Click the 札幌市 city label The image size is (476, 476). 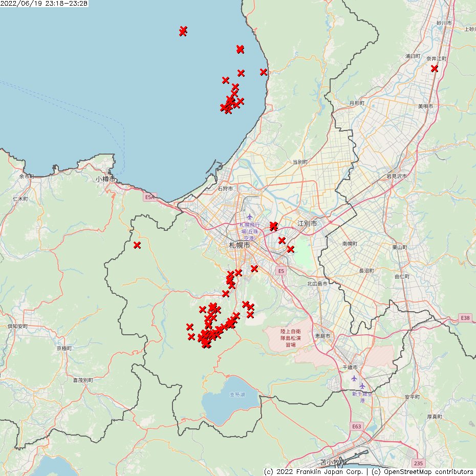click(x=240, y=245)
